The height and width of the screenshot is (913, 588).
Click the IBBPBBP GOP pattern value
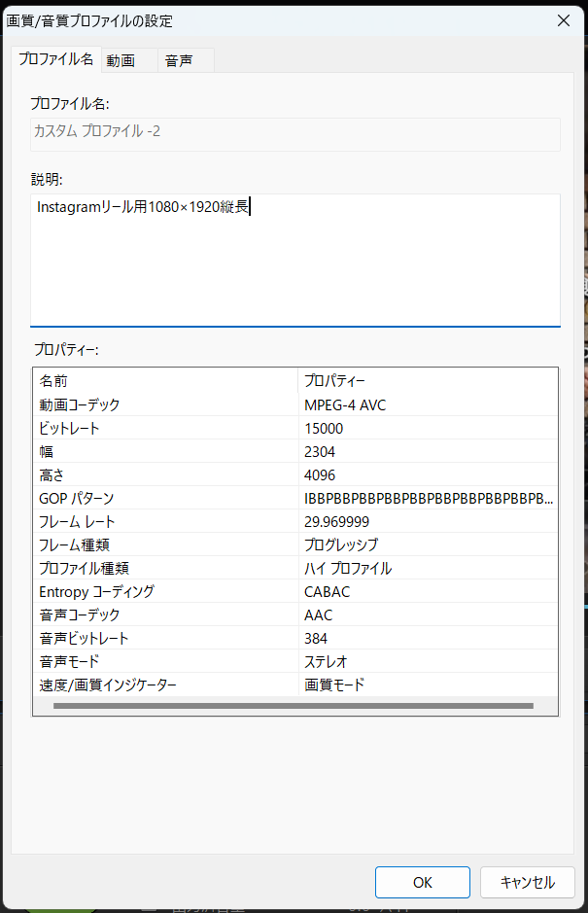[x=429, y=499]
